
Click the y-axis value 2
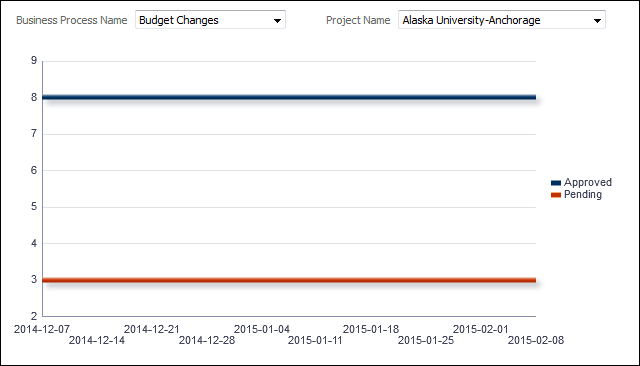coord(34,316)
